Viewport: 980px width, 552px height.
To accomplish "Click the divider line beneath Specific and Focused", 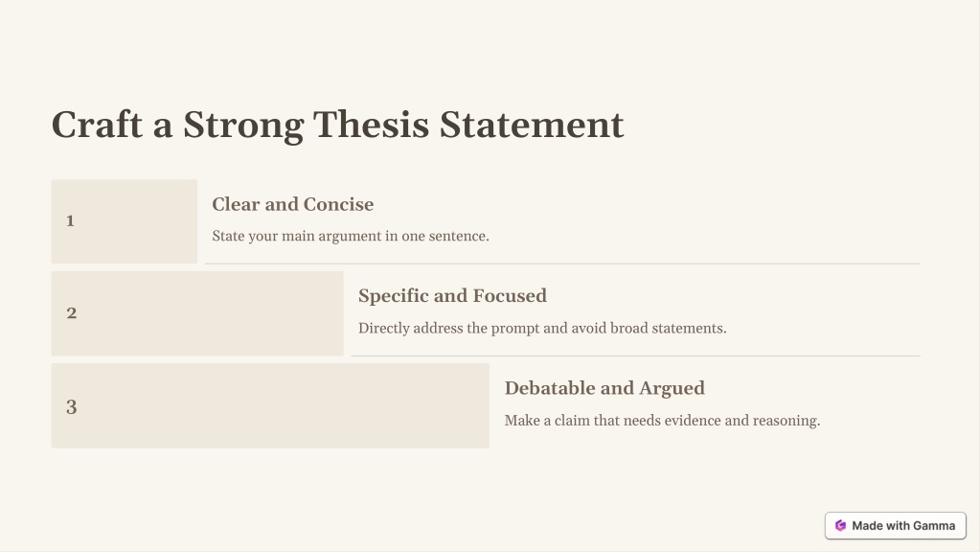I will click(636, 356).
